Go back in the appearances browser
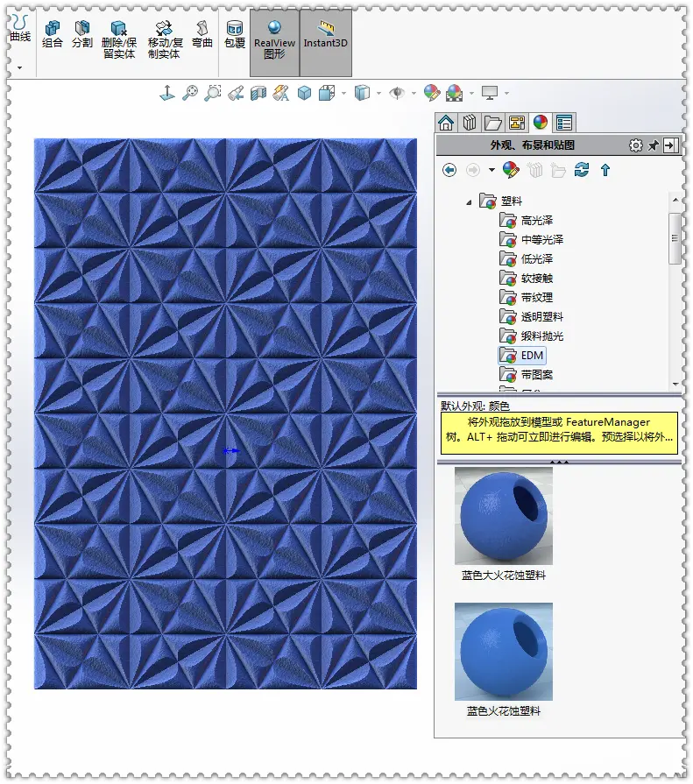Viewport: 693px width, 784px height. (449, 171)
